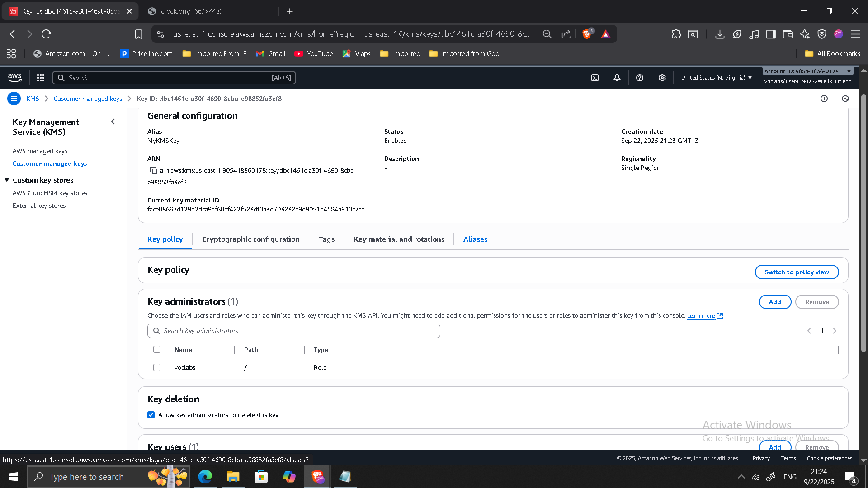Open the N. Virginia region dropdown

[x=716, y=78]
